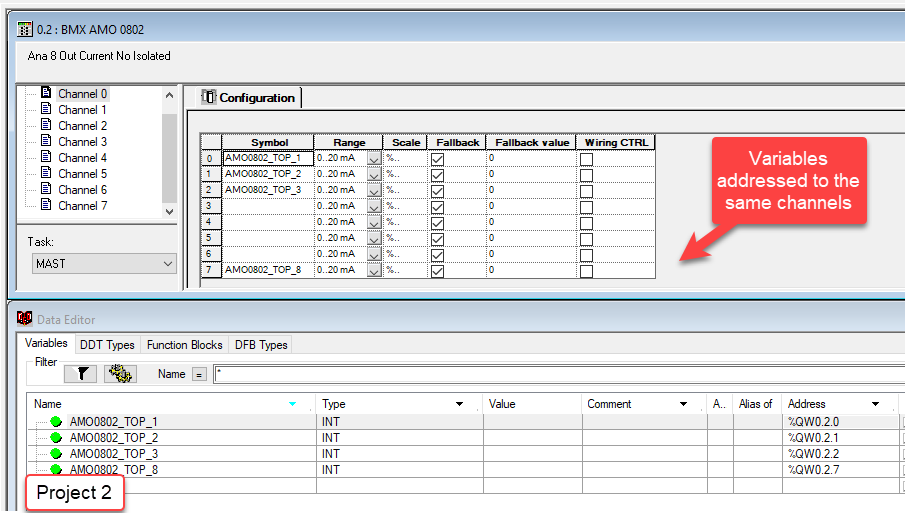Enable Wiring CTRL for channel row 0

click(x=586, y=159)
